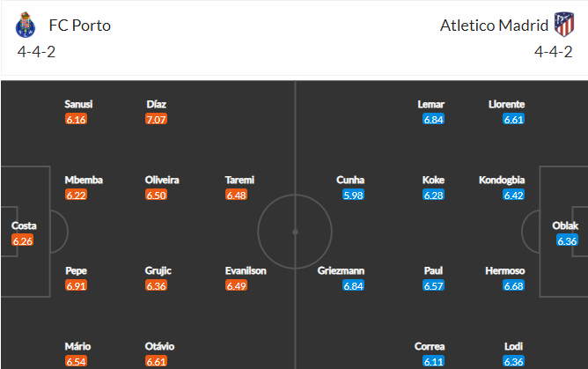
Task: Click Koke's 6.28 rating badge
Action: (433, 195)
